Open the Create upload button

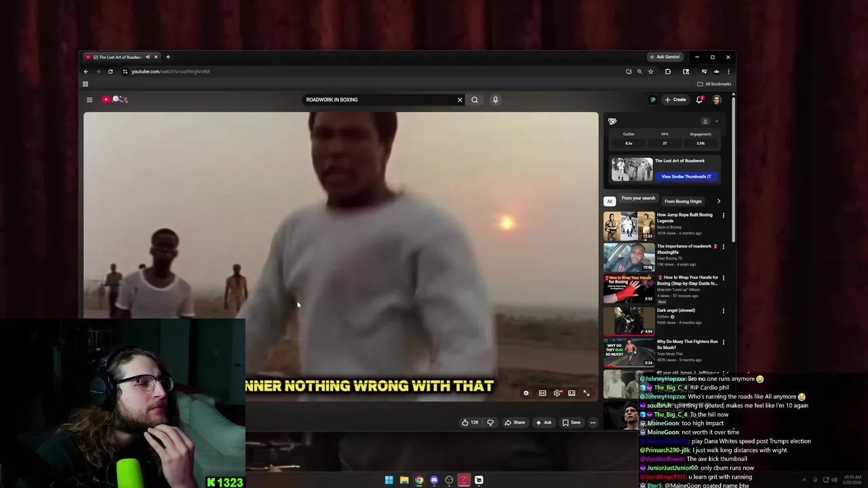pos(675,100)
